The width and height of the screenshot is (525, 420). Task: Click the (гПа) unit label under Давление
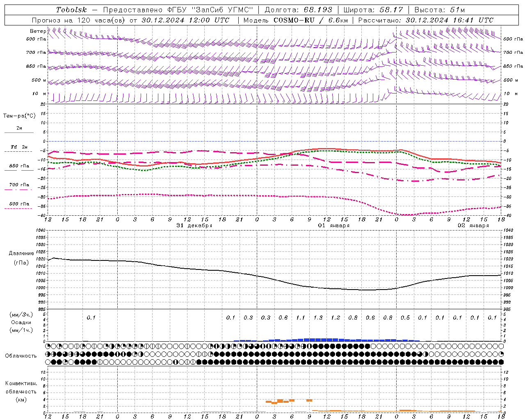pos(21,263)
